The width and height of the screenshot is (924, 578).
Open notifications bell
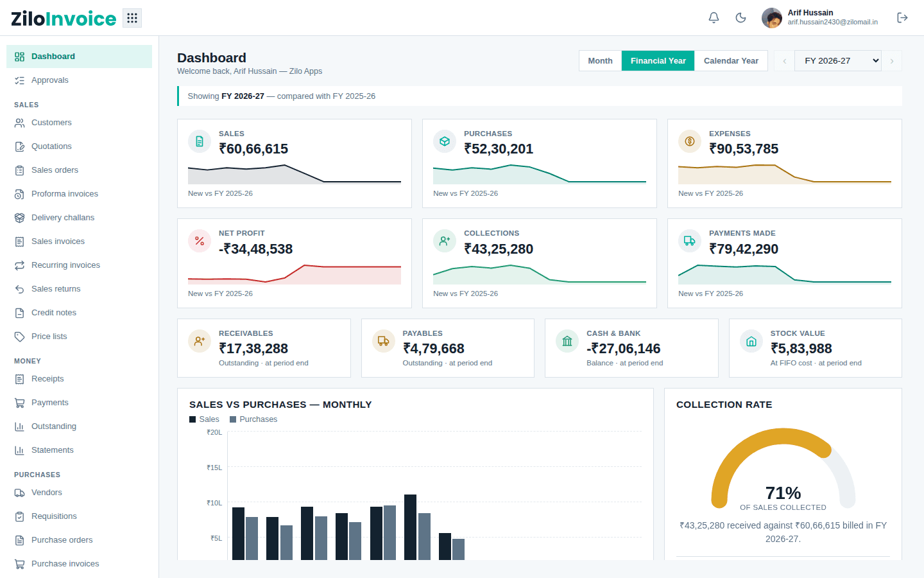point(714,18)
